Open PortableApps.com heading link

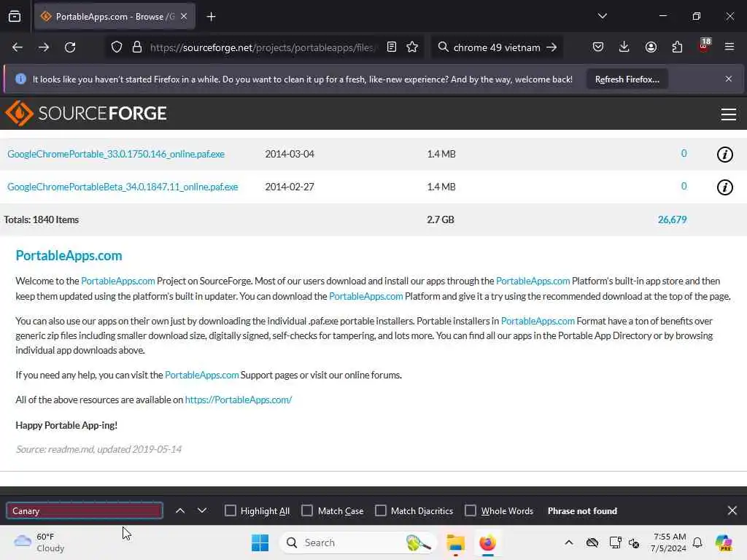[x=69, y=256]
